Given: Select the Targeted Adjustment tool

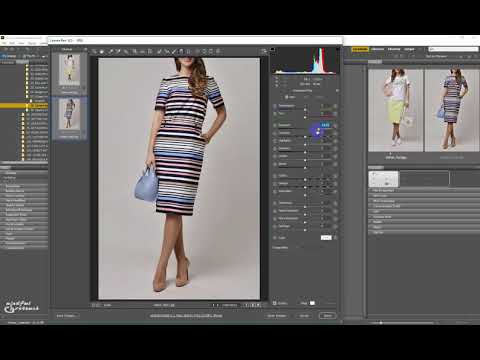Looking at the screenshot, I should click(126, 52).
